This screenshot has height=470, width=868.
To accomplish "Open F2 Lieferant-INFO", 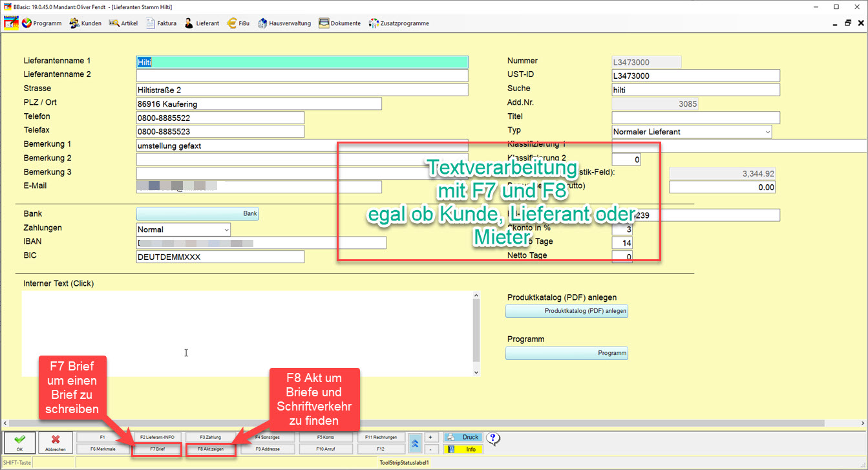I will pos(157,438).
